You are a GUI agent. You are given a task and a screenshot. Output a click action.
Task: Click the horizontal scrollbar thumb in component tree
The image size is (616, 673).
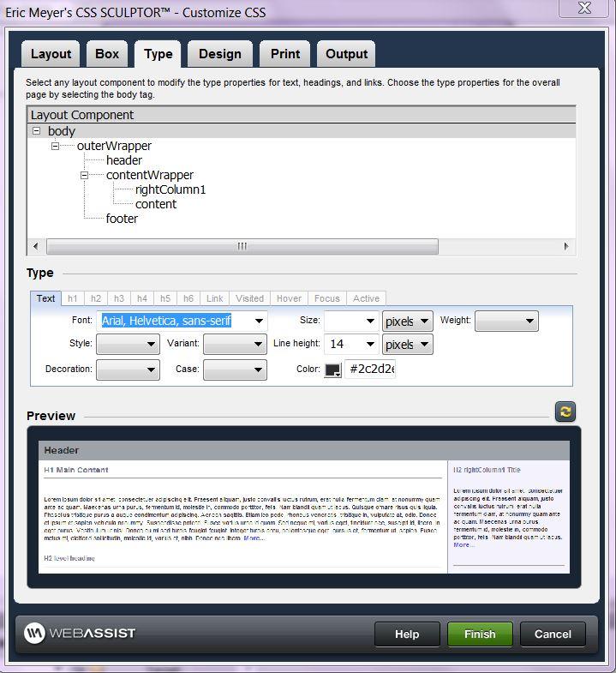242,246
